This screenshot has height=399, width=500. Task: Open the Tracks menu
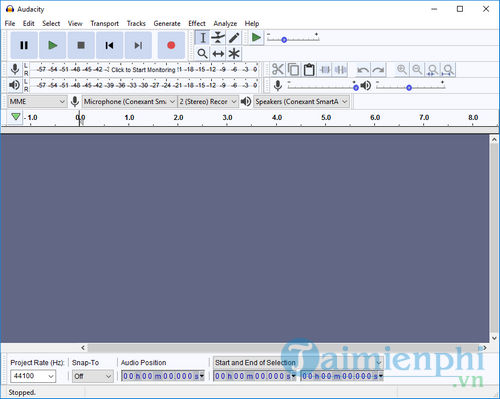point(136,24)
